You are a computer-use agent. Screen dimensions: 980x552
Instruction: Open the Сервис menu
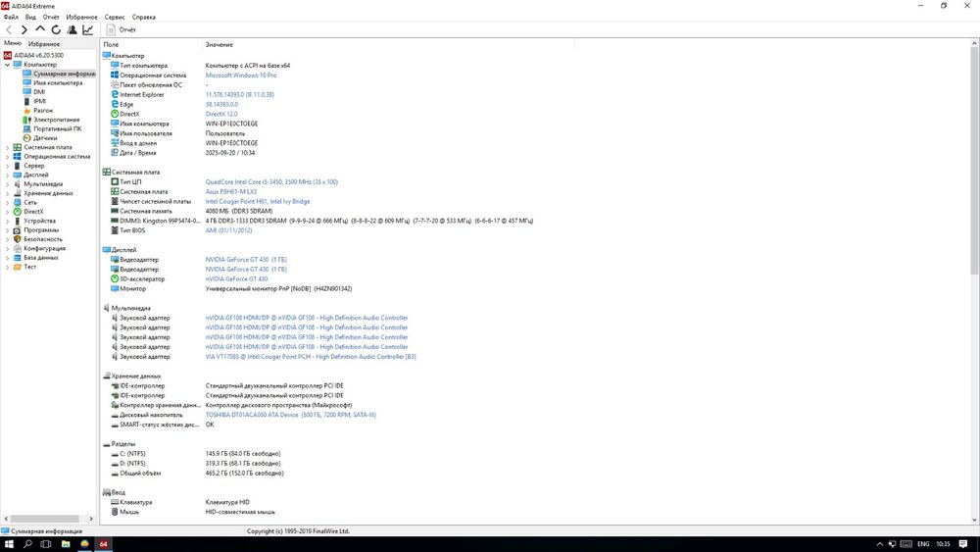[115, 17]
